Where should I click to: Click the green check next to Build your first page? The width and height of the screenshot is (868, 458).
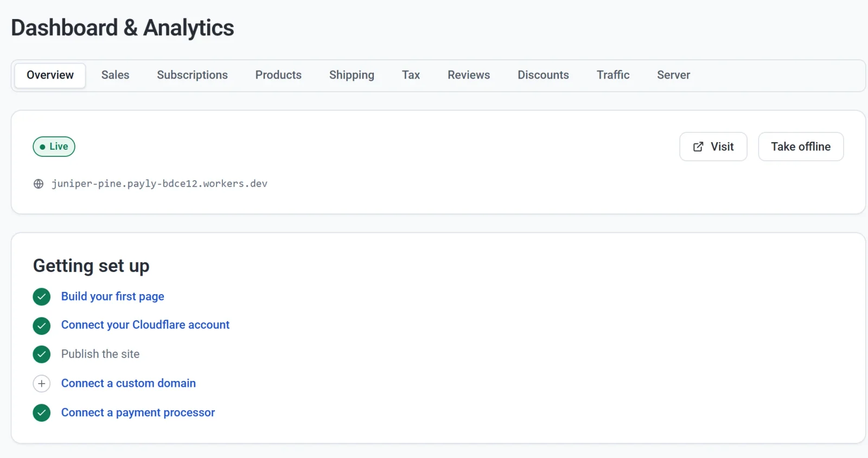pos(42,297)
